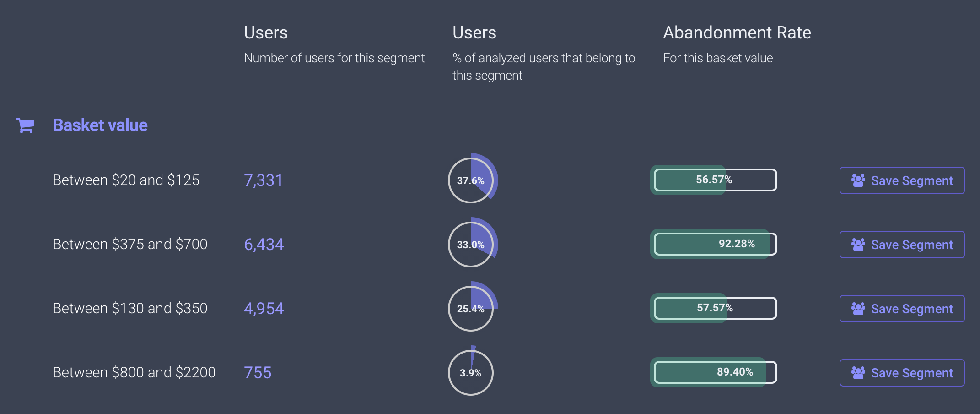This screenshot has width=980, height=414.
Task: Click the 33.0% donut chart indicator
Action: tap(472, 243)
